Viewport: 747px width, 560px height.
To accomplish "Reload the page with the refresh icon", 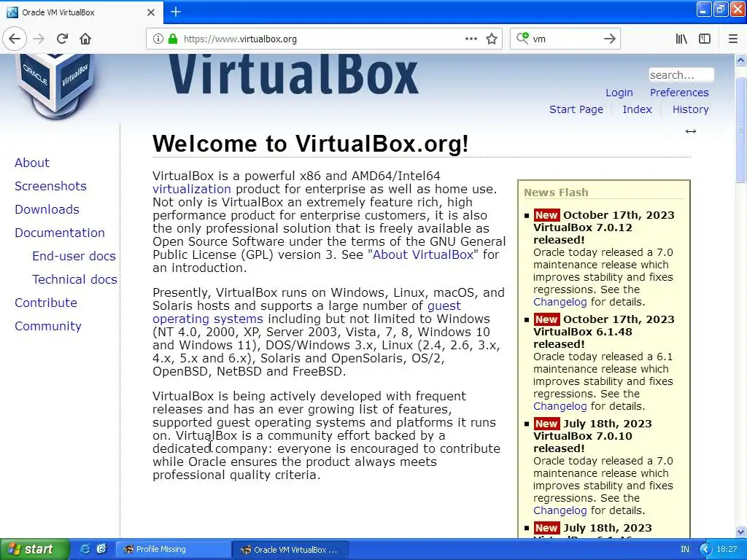I will click(63, 39).
